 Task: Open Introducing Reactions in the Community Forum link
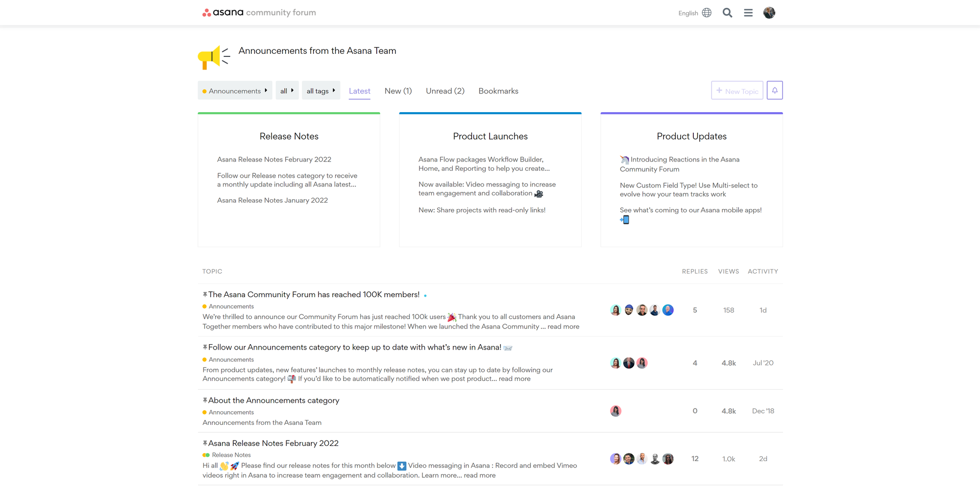pyautogui.click(x=680, y=164)
